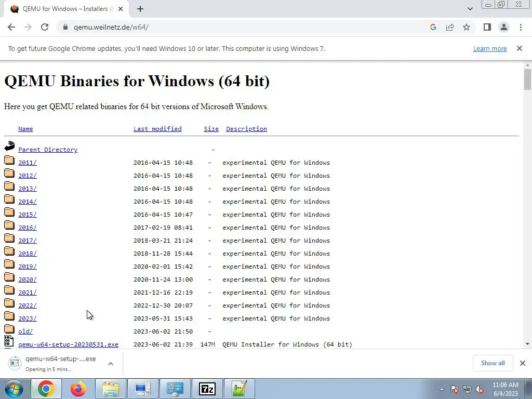Dismiss the Chrome update info bar
The height and width of the screenshot is (399, 532).
(519, 48)
